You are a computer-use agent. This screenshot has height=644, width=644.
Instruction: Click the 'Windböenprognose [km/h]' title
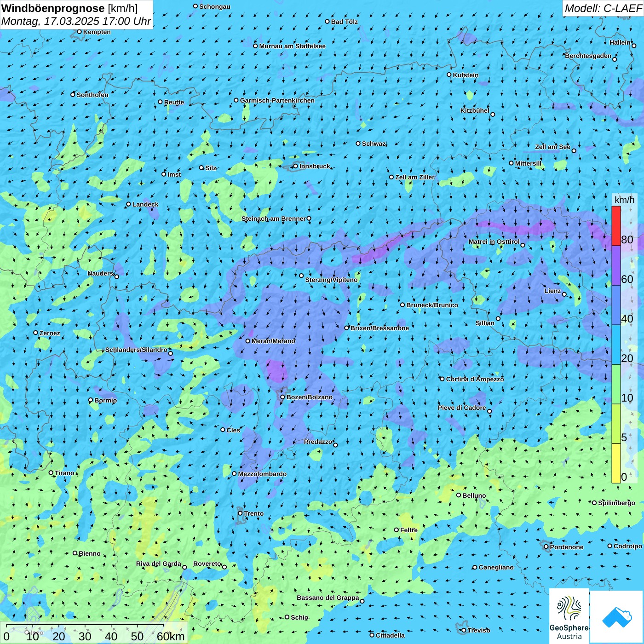coord(69,8)
